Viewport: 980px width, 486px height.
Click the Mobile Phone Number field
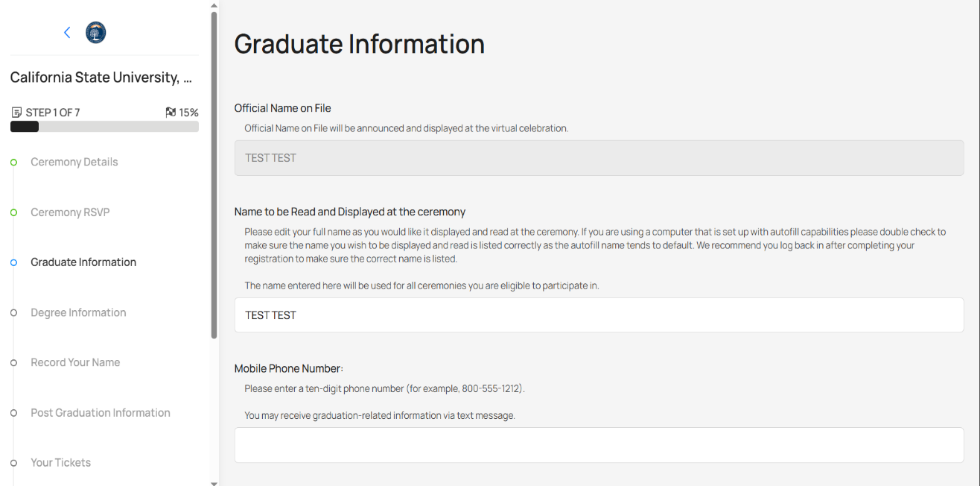599,445
